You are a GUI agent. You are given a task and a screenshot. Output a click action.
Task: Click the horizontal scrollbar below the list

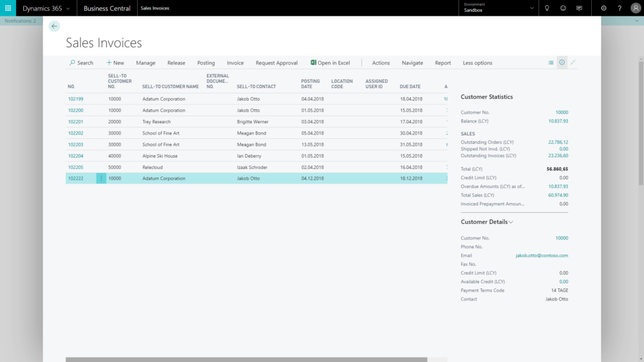coord(247,359)
